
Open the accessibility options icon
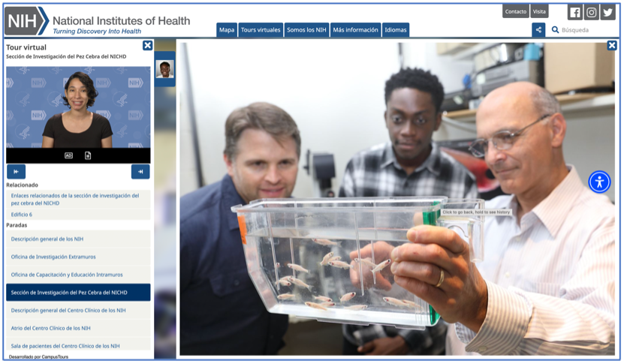click(x=599, y=182)
